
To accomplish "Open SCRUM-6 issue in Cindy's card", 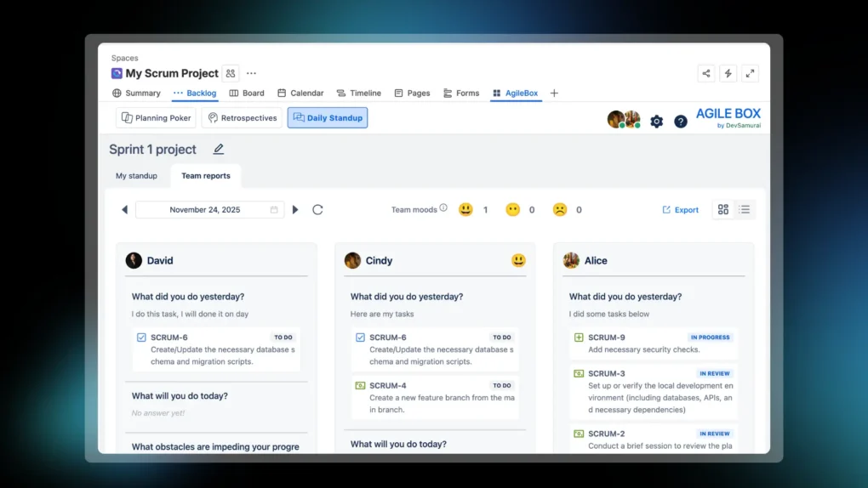I will [387, 338].
